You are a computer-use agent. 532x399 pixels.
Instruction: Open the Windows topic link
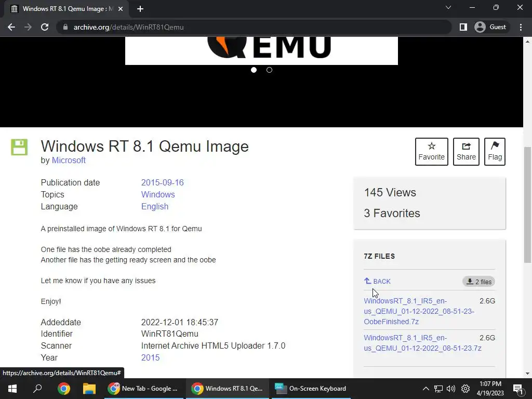[x=158, y=194]
